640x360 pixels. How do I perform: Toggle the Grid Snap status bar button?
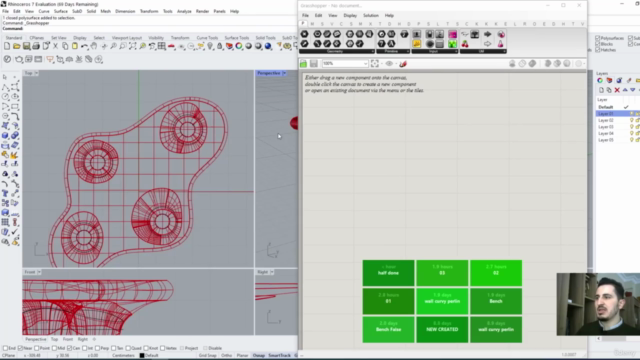207,356
